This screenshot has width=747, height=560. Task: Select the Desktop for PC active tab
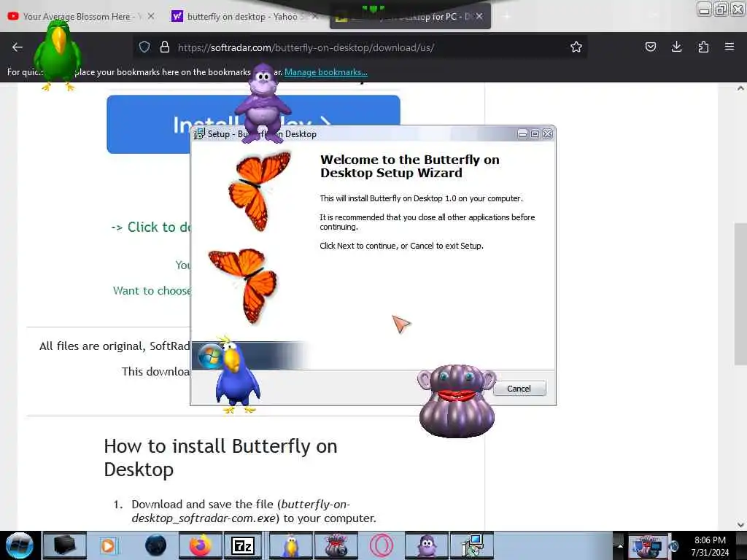coord(410,16)
